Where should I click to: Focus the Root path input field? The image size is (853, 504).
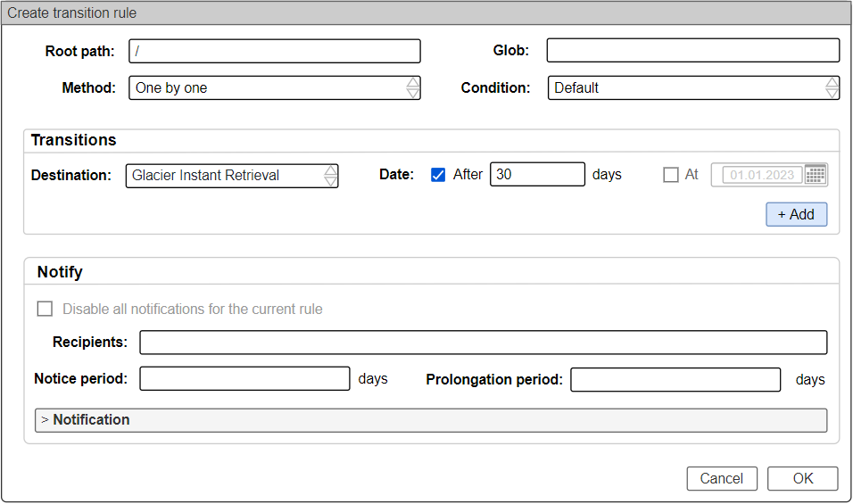(275, 51)
